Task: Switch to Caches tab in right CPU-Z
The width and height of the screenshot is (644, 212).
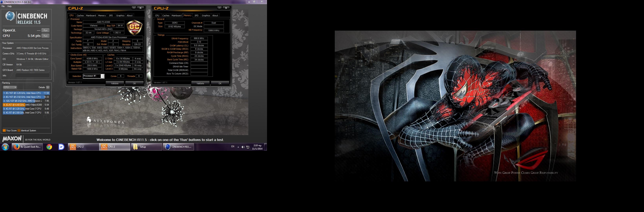Action: 166,16
